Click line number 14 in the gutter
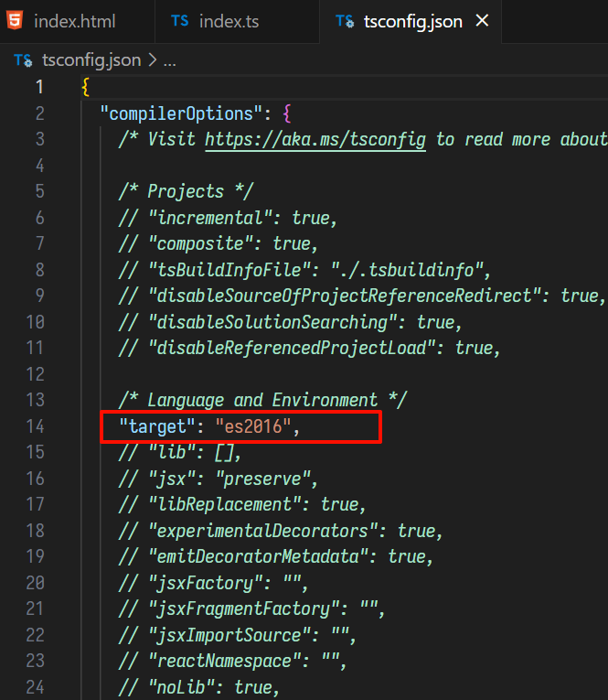This screenshot has height=700, width=608. pos(36,426)
